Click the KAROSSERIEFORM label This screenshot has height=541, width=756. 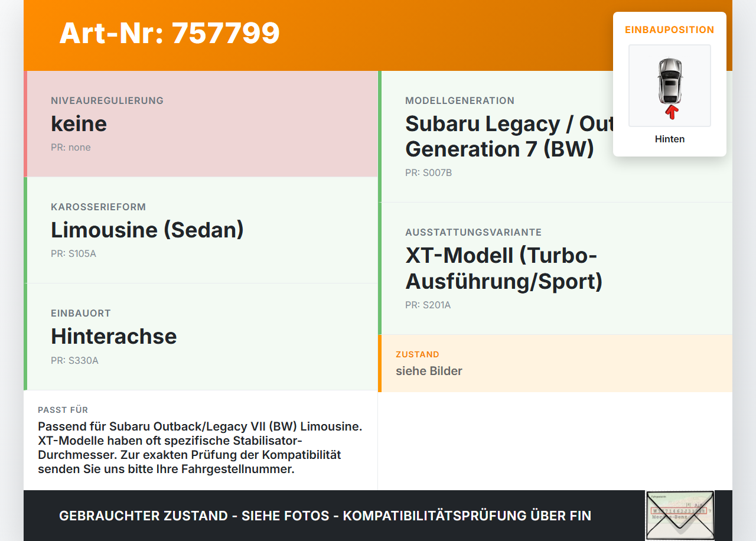[x=98, y=207]
